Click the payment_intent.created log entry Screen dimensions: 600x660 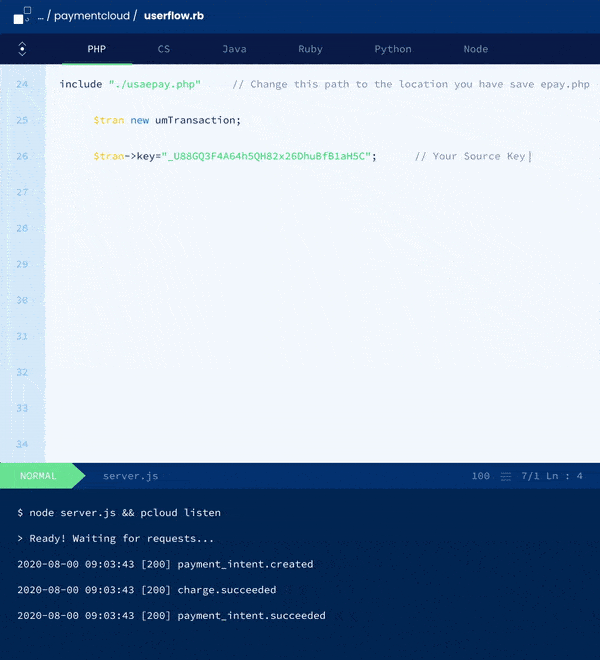pos(165,564)
